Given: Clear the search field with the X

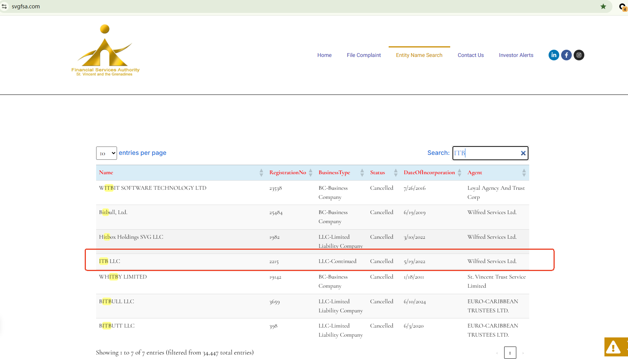Looking at the screenshot, I should tap(523, 153).
